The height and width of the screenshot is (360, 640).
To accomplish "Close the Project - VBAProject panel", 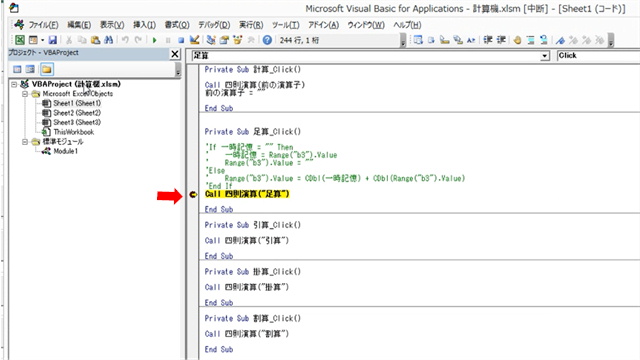I will click(175, 54).
